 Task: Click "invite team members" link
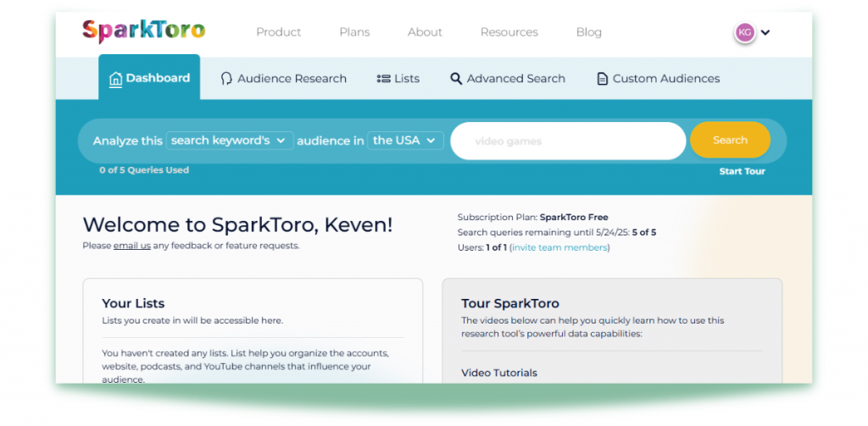click(x=559, y=247)
